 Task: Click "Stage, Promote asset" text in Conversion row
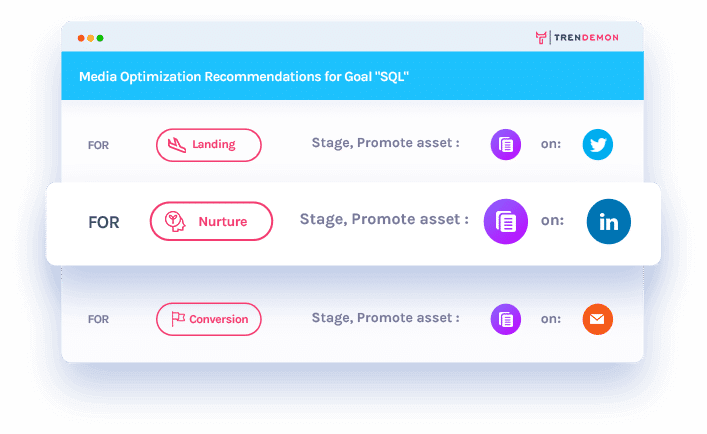[x=386, y=318]
